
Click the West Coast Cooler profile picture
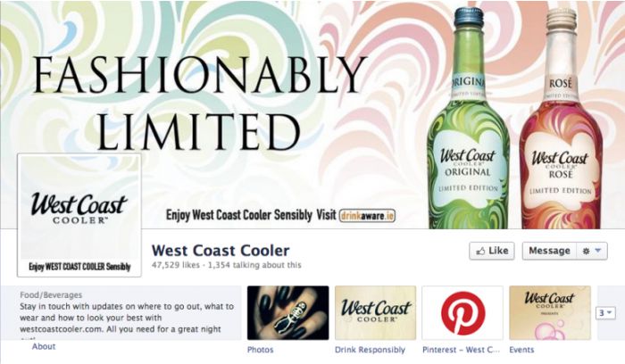click(79, 215)
